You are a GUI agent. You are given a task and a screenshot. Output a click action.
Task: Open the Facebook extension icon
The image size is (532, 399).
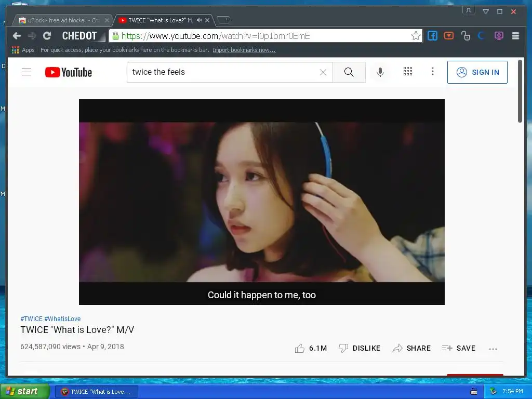432,36
